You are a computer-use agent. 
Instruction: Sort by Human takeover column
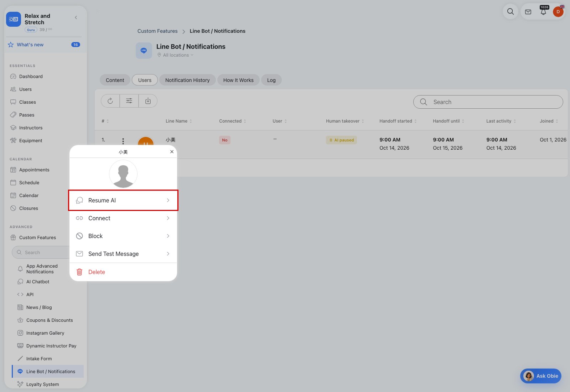tap(345, 121)
